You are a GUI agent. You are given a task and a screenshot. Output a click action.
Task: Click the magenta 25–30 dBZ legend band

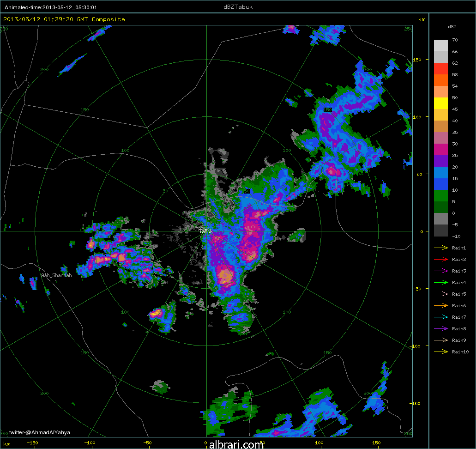point(441,150)
